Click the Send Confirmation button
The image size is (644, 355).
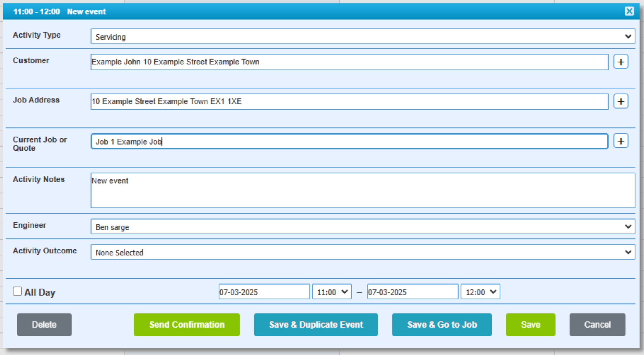pyautogui.click(x=187, y=324)
